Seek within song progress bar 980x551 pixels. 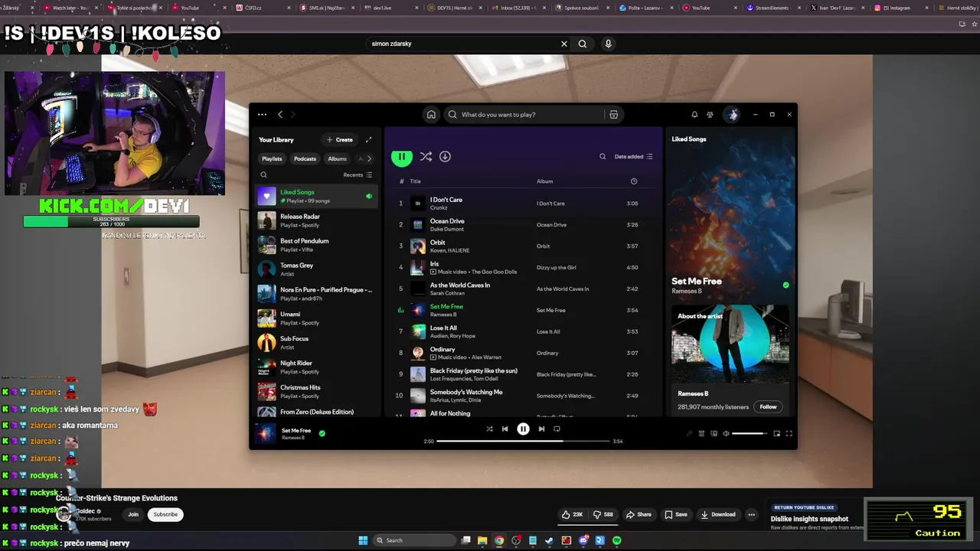tap(523, 441)
